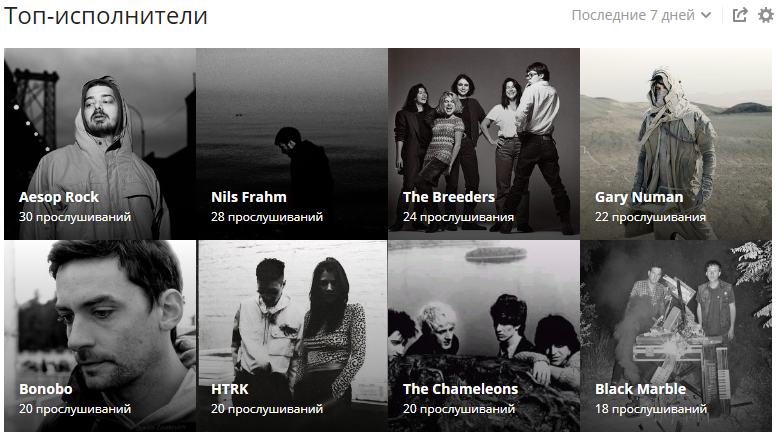The image size is (776, 442).
Task: Click the share icon in the header
Action: (x=740, y=15)
